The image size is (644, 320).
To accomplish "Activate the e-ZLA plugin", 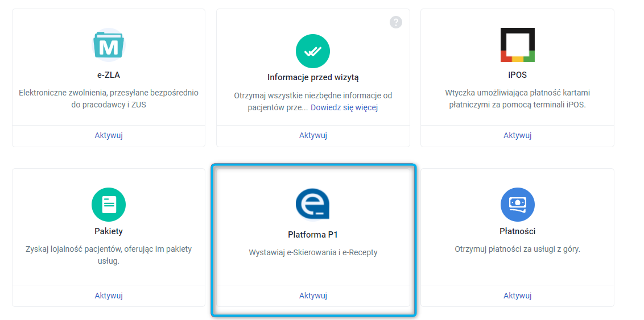I will [109, 135].
